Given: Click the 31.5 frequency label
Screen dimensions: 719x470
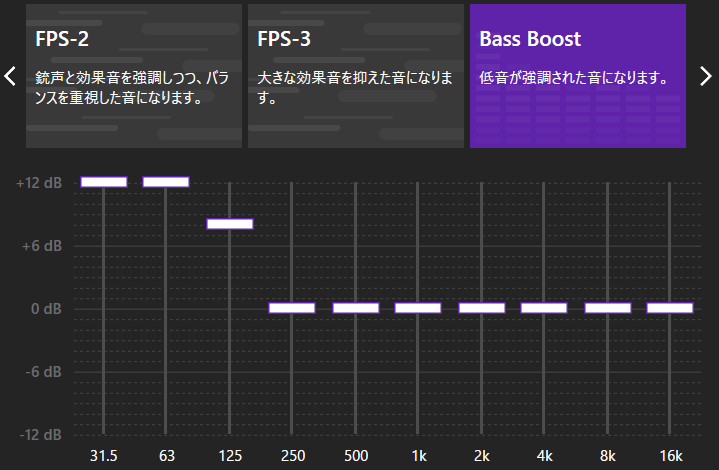Looking at the screenshot, I should coord(104,456).
